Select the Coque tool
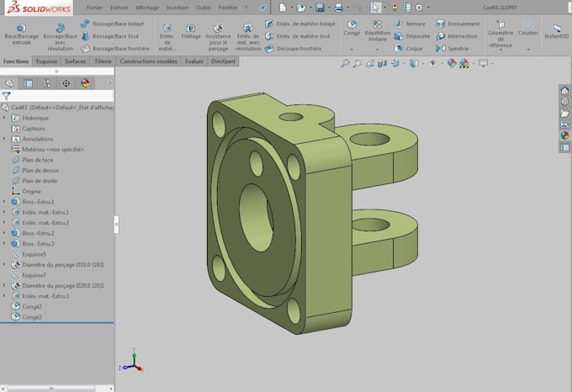The image size is (572, 392). tap(409, 49)
